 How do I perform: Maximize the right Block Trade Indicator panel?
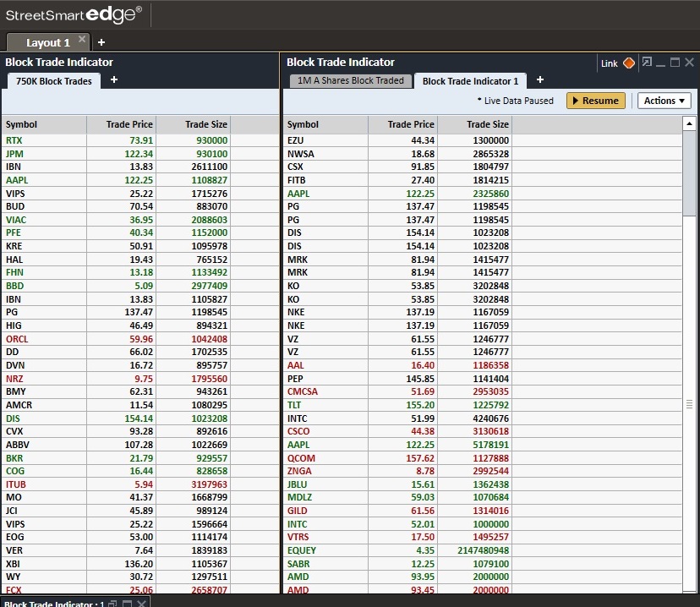[x=675, y=63]
